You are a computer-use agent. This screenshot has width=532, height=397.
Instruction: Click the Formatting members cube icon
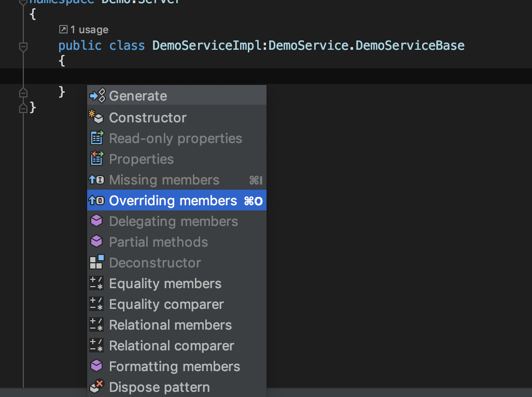pos(96,366)
